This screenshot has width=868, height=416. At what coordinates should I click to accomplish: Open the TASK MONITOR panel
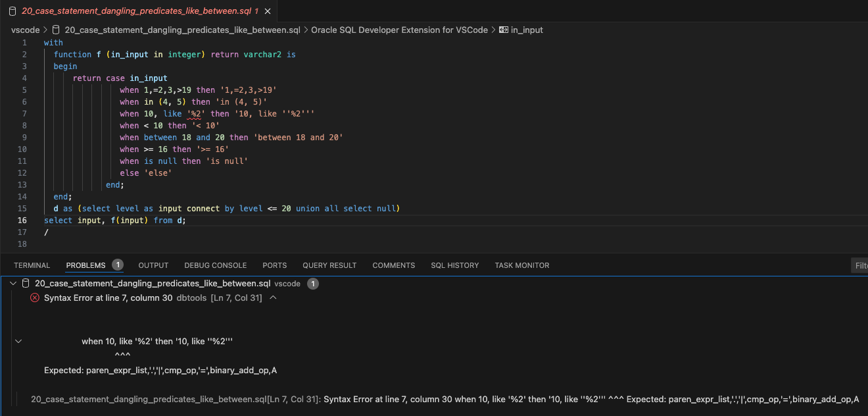coord(521,265)
